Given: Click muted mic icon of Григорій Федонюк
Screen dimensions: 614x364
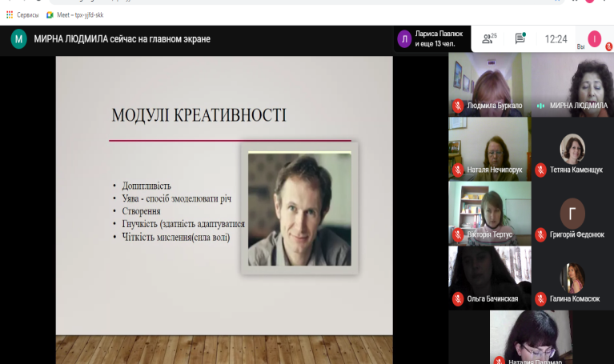Looking at the screenshot, I should point(541,234).
